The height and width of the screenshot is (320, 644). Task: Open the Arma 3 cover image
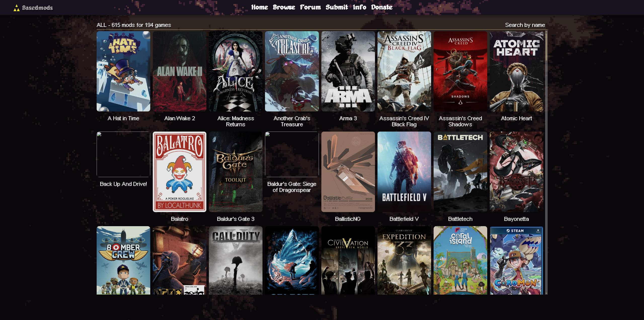348,71
